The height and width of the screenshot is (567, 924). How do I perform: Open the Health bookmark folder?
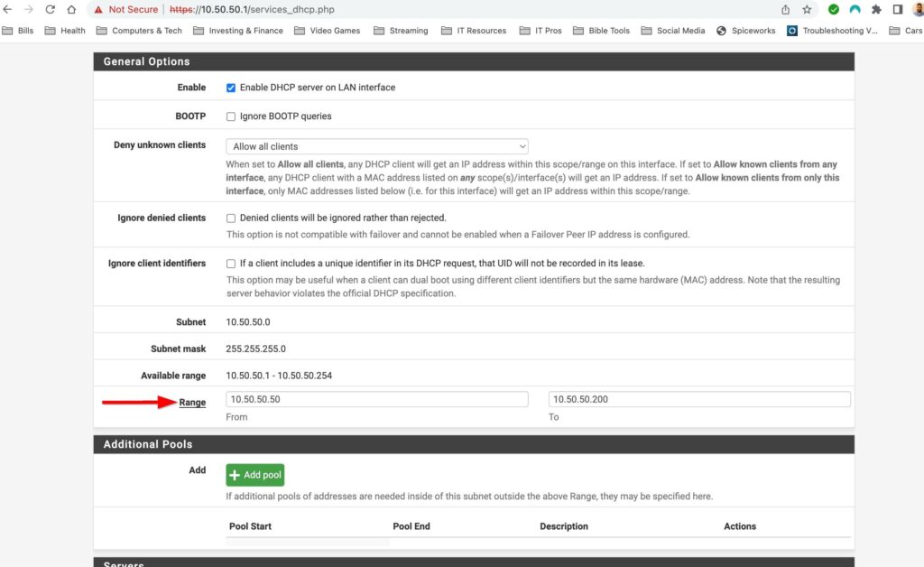click(x=65, y=31)
